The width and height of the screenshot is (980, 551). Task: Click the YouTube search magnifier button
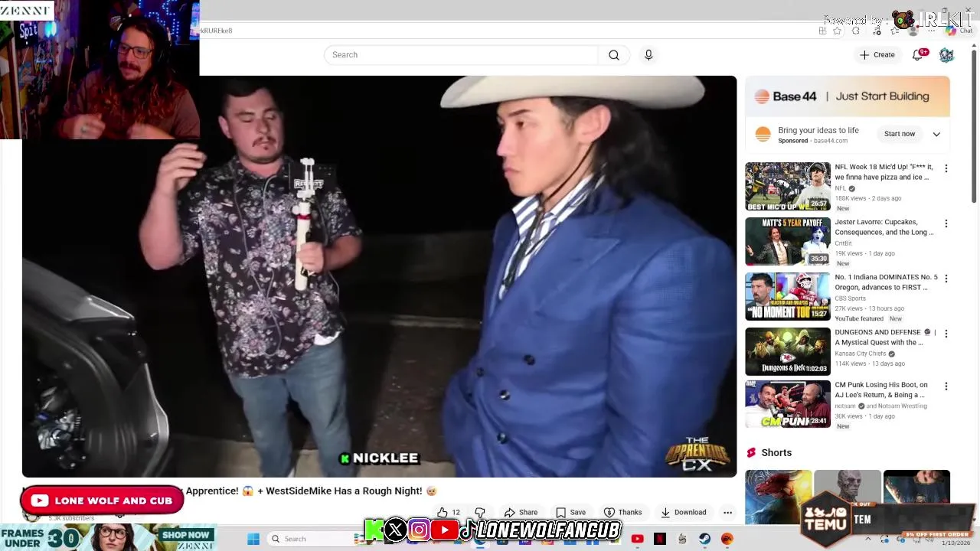tap(614, 55)
